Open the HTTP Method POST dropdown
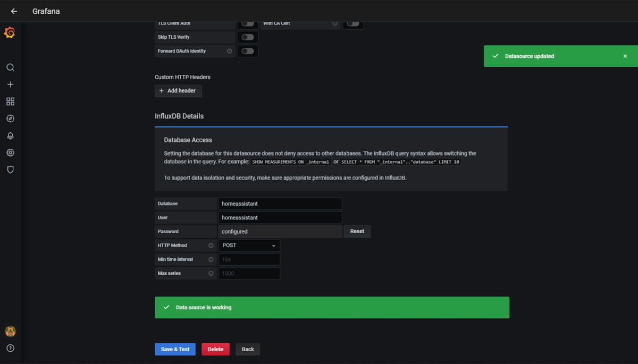 click(249, 246)
